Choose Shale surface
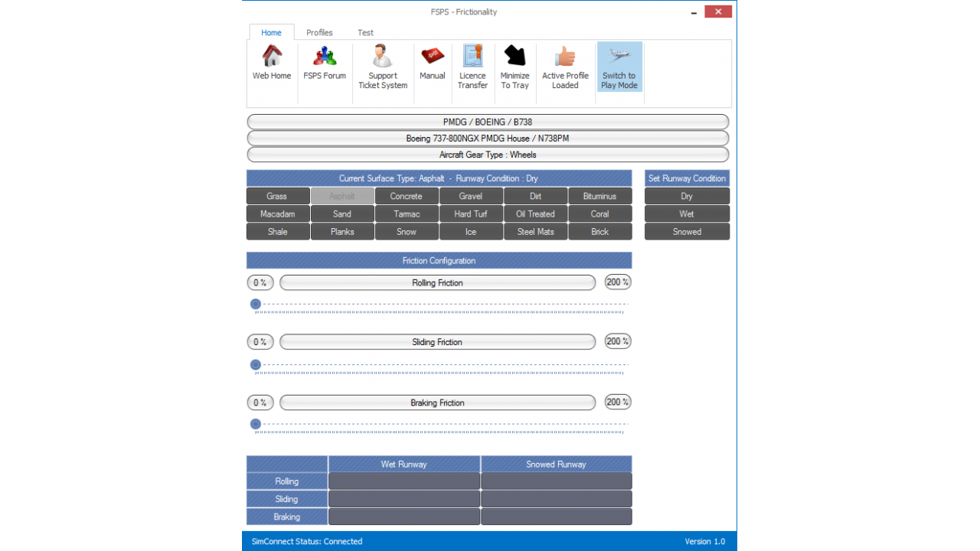Image resolution: width=980 pixels, height=551 pixels. pyautogui.click(x=278, y=231)
